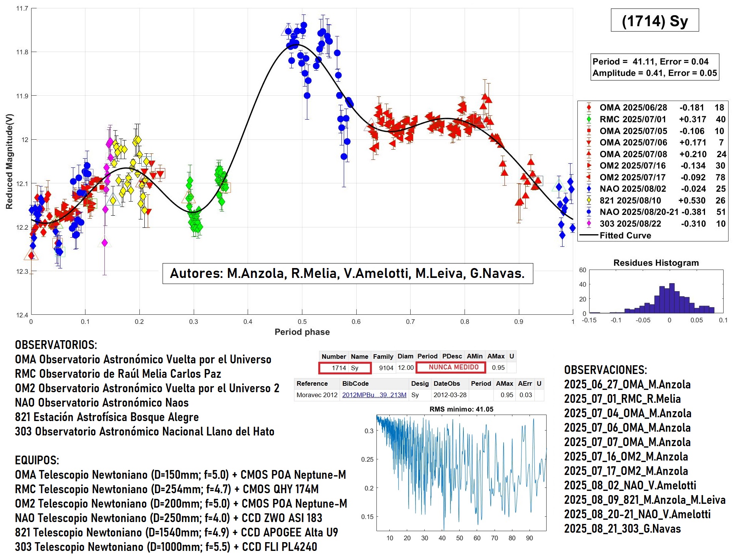Click the green diamond RMC 2025/07/01 legend marker
This screenshot has width=735, height=560.
pyautogui.click(x=589, y=119)
